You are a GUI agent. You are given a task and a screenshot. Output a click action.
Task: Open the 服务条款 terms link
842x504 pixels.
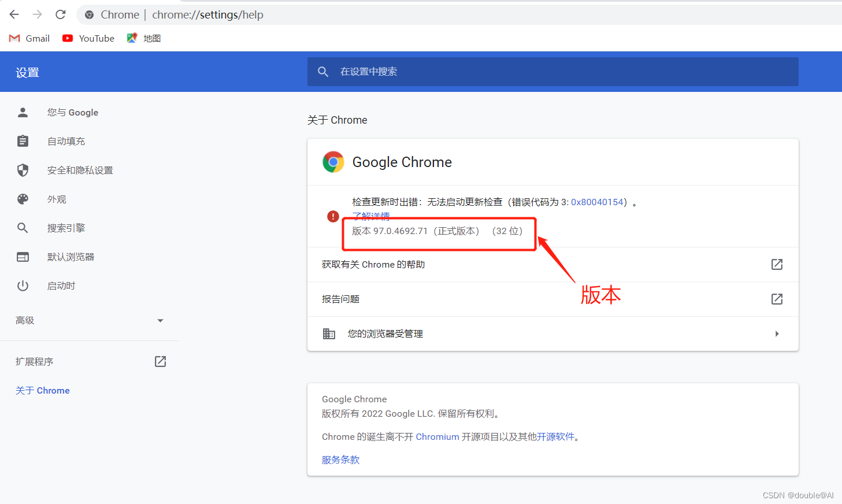click(x=340, y=460)
